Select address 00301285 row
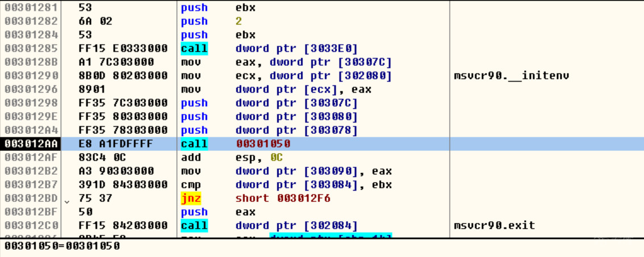 pos(31,48)
